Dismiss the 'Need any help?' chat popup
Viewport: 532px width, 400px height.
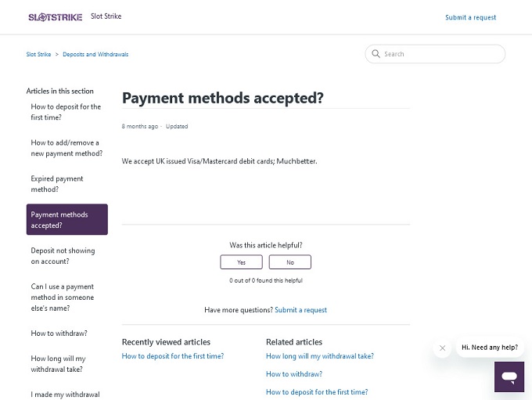click(x=442, y=348)
